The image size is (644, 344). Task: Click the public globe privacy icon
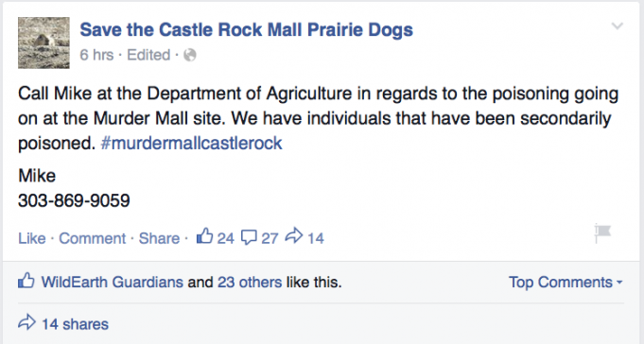pos(190,55)
